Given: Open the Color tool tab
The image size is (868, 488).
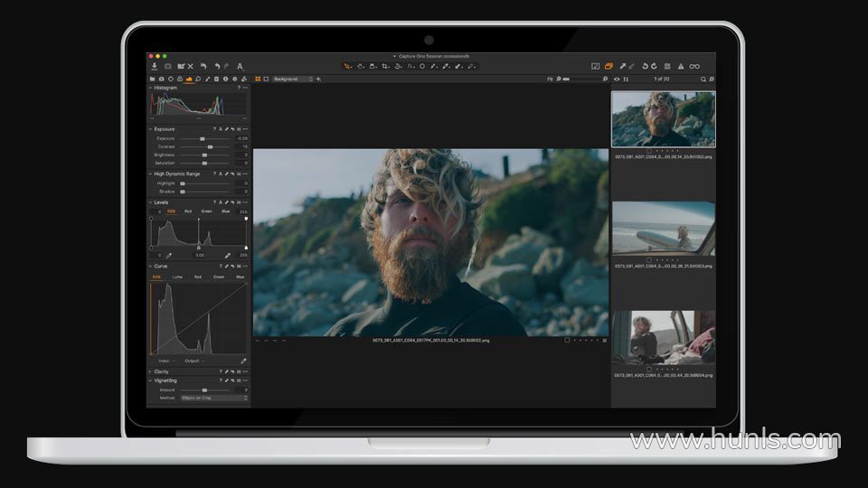Looking at the screenshot, I should pos(179,80).
